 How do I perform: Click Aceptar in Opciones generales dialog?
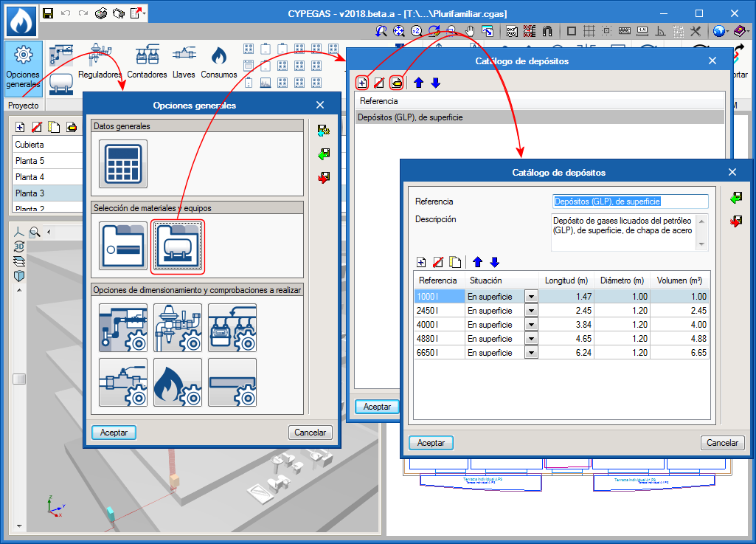pos(114,433)
